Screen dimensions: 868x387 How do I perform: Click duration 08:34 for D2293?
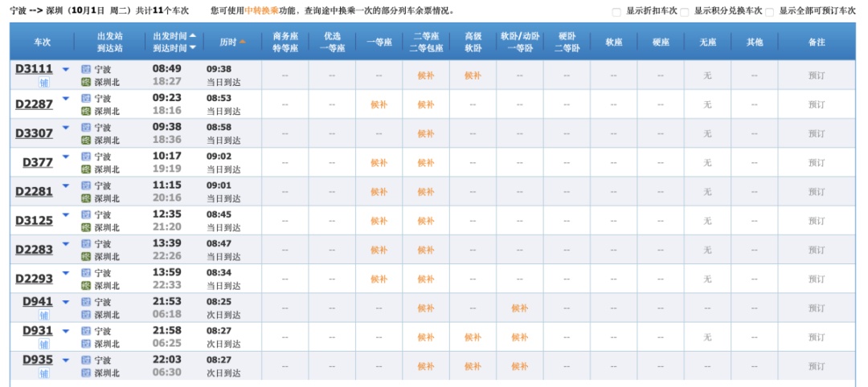pyautogui.click(x=219, y=272)
